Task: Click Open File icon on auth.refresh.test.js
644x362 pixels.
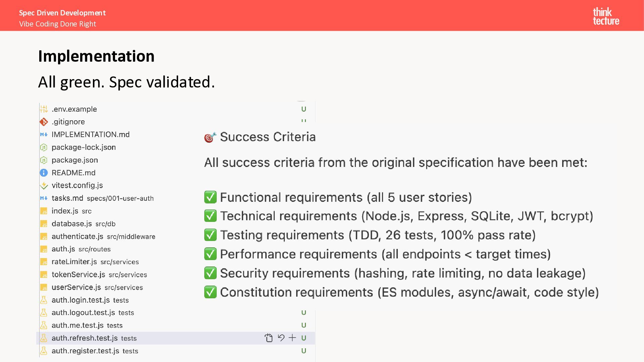Action: pos(268,338)
